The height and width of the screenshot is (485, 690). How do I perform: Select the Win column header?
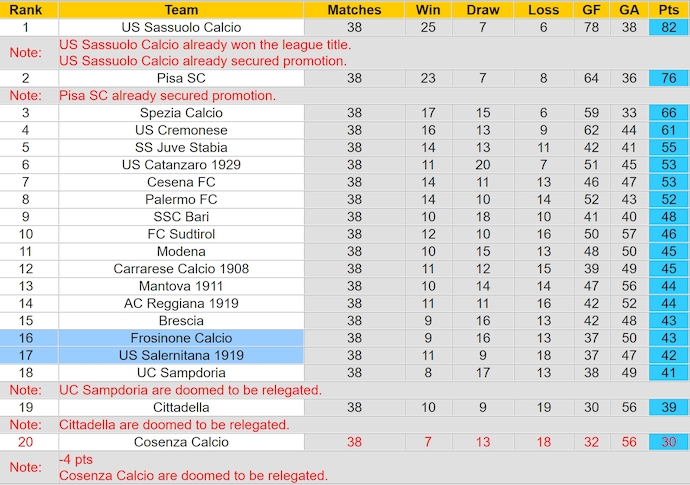[x=428, y=9]
